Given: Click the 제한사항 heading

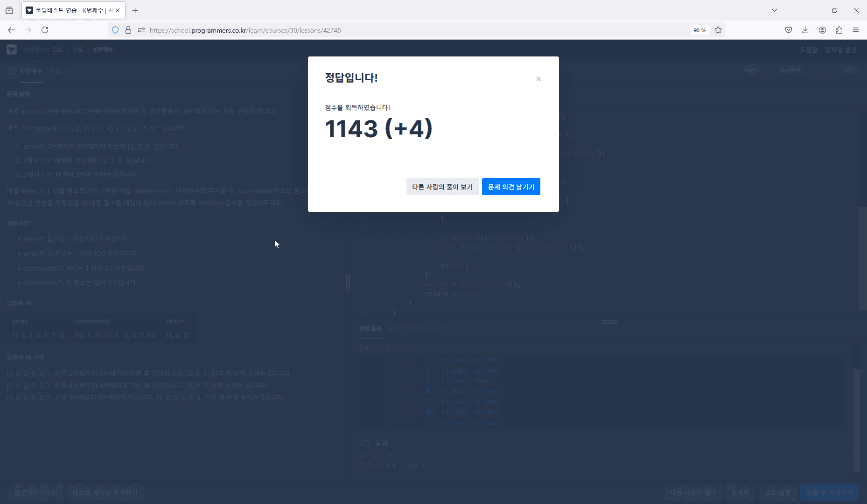Looking at the screenshot, I should tap(18, 224).
